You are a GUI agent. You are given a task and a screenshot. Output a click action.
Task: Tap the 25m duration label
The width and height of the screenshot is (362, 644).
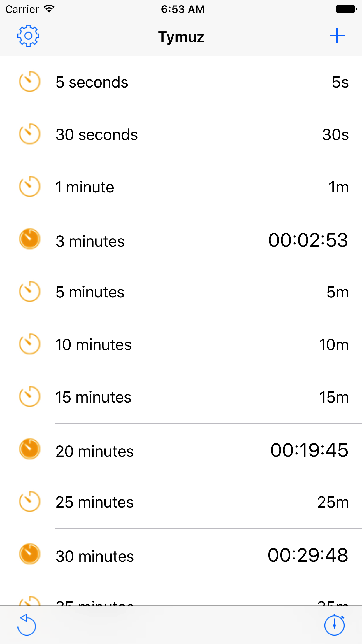click(x=333, y=502)
